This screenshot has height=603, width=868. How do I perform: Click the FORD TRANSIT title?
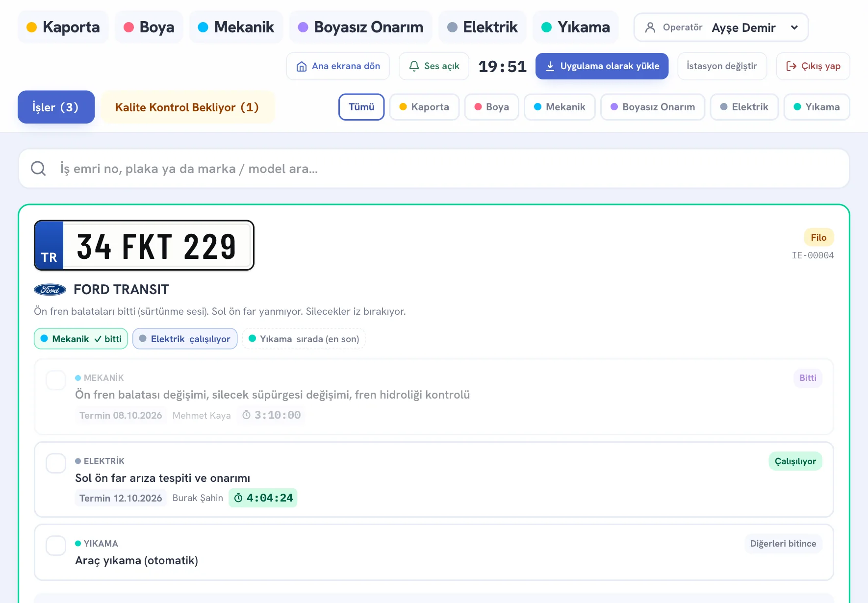121,290
